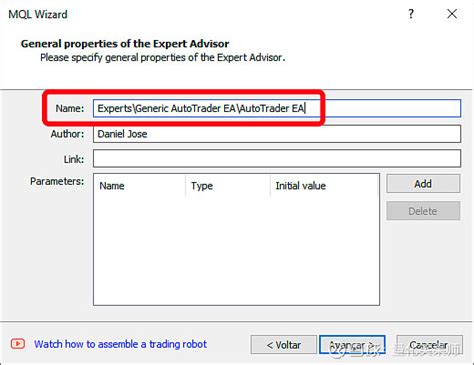Screen dimensions: 474x365
Task: Click the empty Parameters list area
Action: point(236,250)
